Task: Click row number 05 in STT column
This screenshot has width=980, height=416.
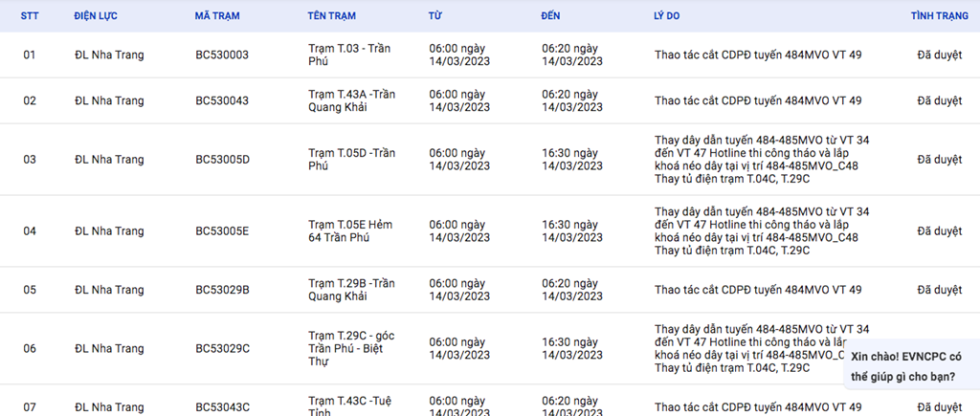Action: click(30, 290)
